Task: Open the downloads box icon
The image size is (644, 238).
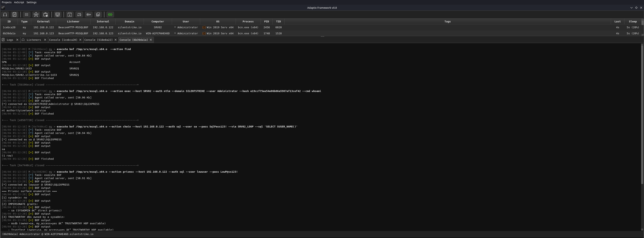Action: click(70, 15)
